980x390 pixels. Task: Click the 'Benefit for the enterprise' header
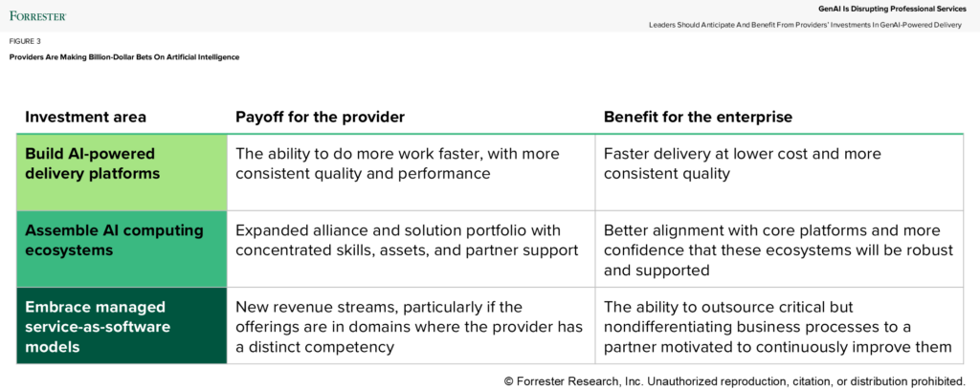click(698, 117)
